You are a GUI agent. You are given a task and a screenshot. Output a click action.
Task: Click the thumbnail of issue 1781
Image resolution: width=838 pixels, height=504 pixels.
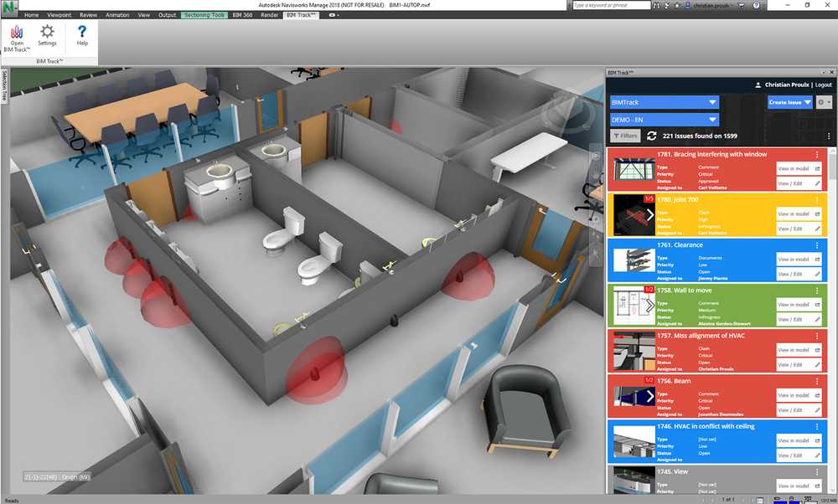point(634,170)
